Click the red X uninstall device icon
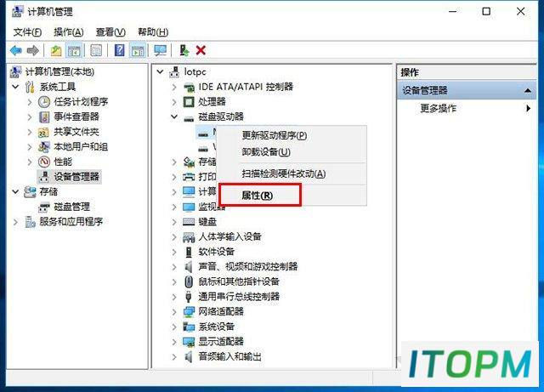Viewport: 544px width, 392px height. coord(201,51)
